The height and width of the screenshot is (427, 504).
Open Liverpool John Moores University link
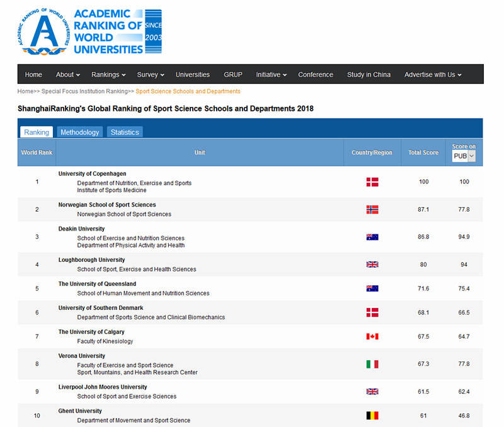tap(103, 387)
